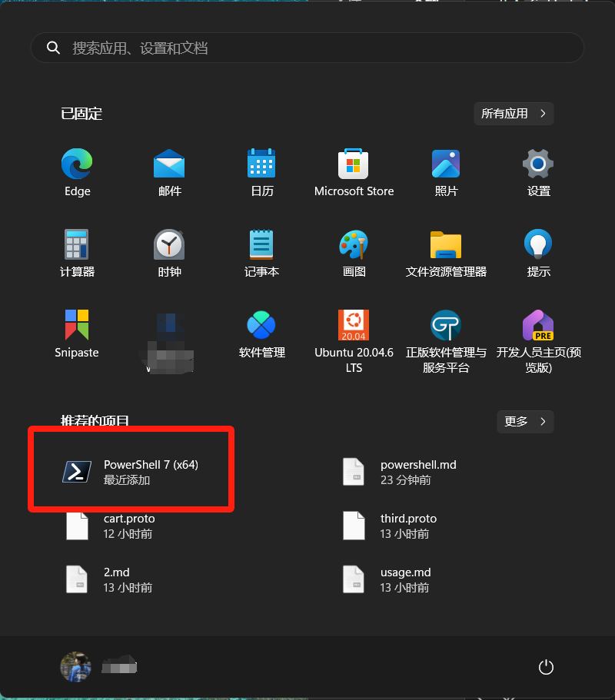
Task: Expand 所有应用 all apps list
Action: pyautogui.click(x=514, y=114)
